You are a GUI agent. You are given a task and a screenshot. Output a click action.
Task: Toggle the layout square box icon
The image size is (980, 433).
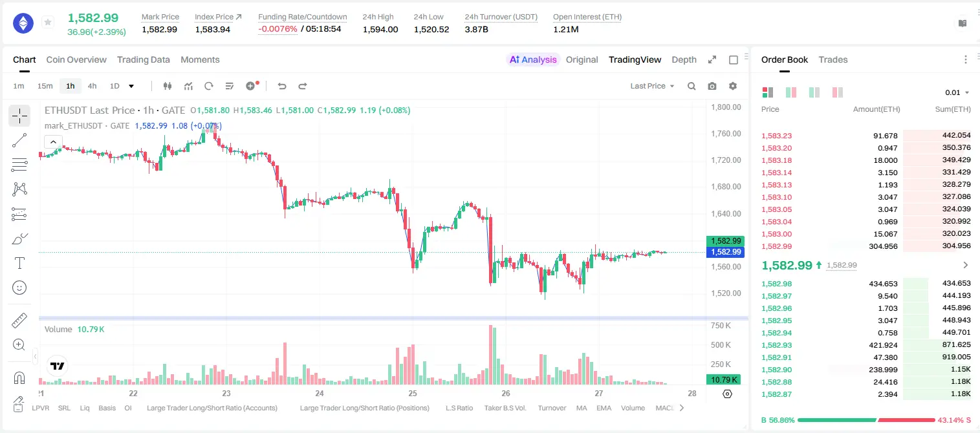click(x=734, y=59)
